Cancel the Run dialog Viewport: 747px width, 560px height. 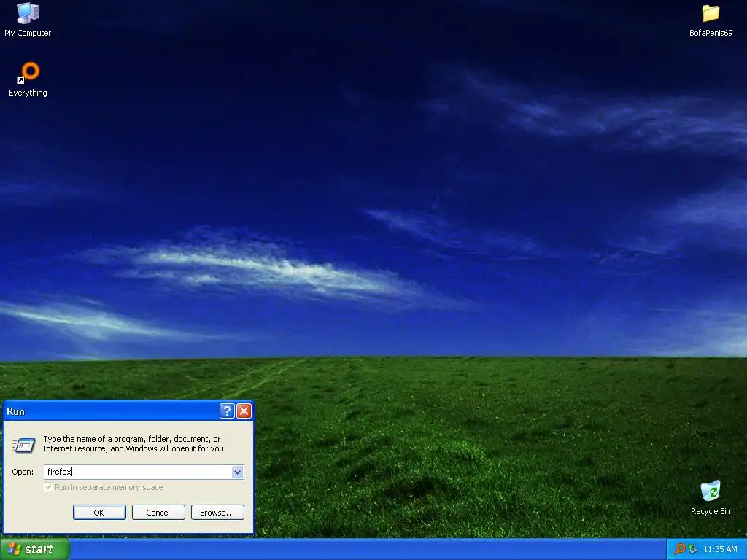click(x=158, y=513)
